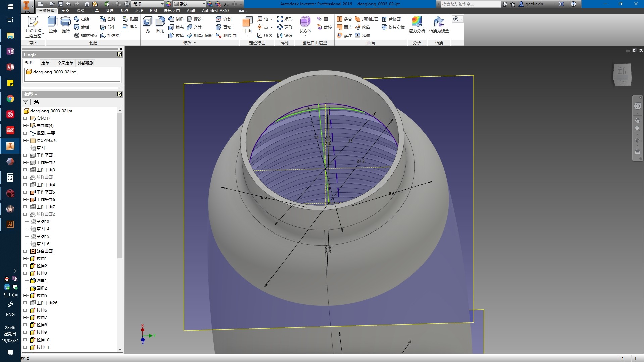
Task: Click the filter funnel icon in model browser
Action: coord(26,102)
